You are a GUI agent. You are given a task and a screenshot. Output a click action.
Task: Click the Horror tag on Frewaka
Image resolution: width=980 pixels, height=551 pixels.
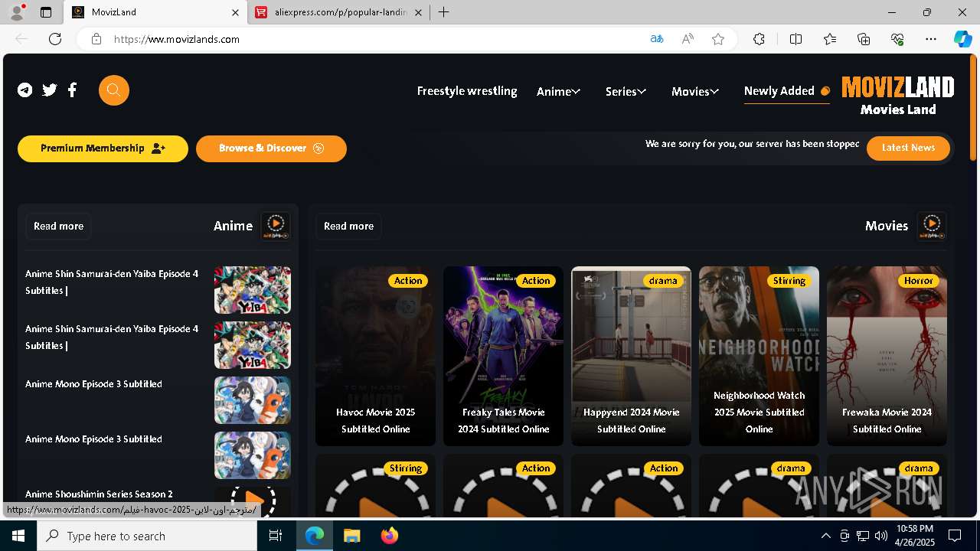click(918, 281)
